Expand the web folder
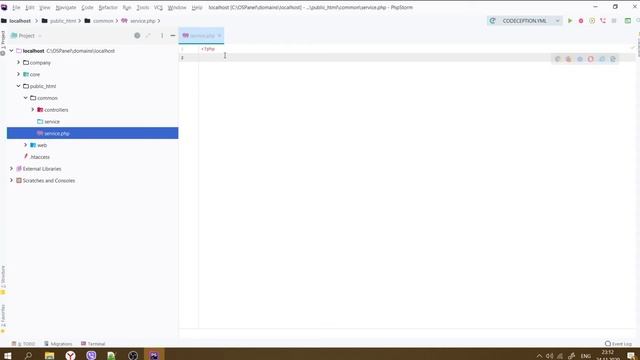This screenshot has width=640, height=360. point(26,145)
